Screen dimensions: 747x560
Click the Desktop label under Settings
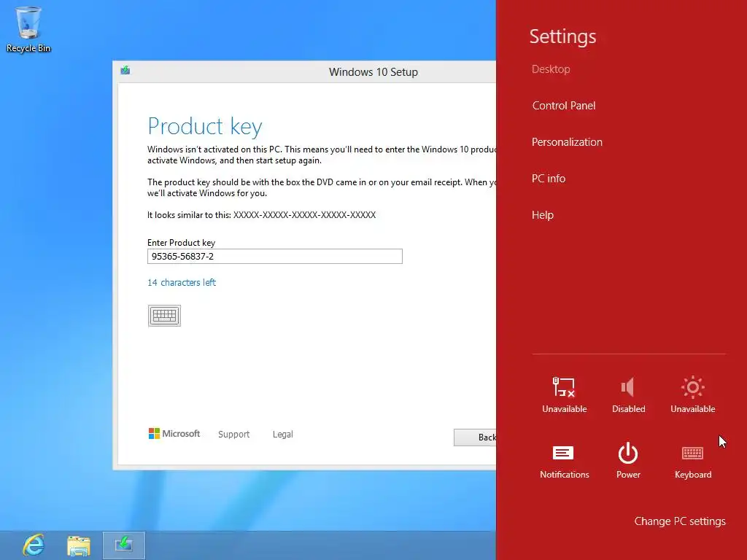click(x=551, y=69)
